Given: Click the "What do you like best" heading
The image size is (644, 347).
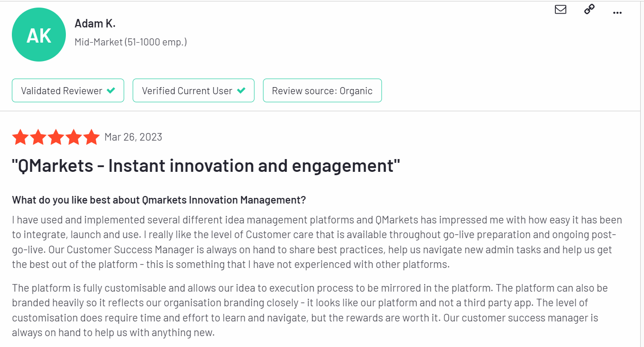Looking at the screenshot, I should click(159, 200).
